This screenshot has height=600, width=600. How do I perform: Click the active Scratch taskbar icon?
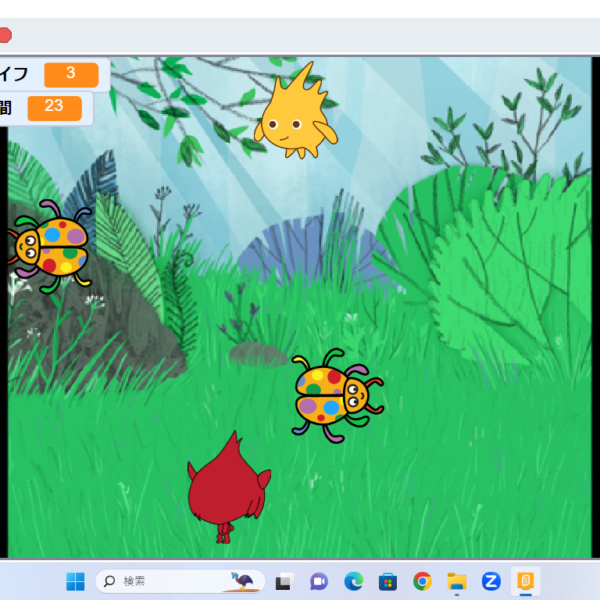click(x=525, y=581)
